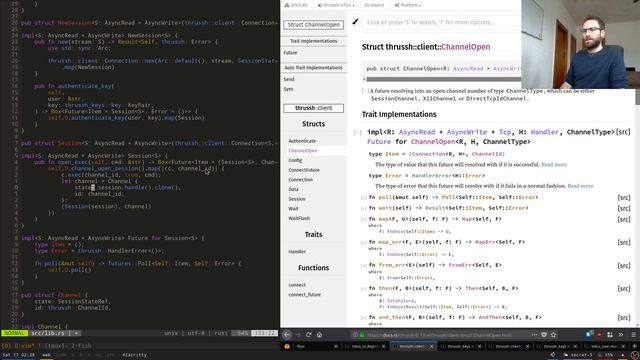Screen dimensions: 640x360
Task: Click the docs page vertical scrollbar
Action: (x=637, y=97)
